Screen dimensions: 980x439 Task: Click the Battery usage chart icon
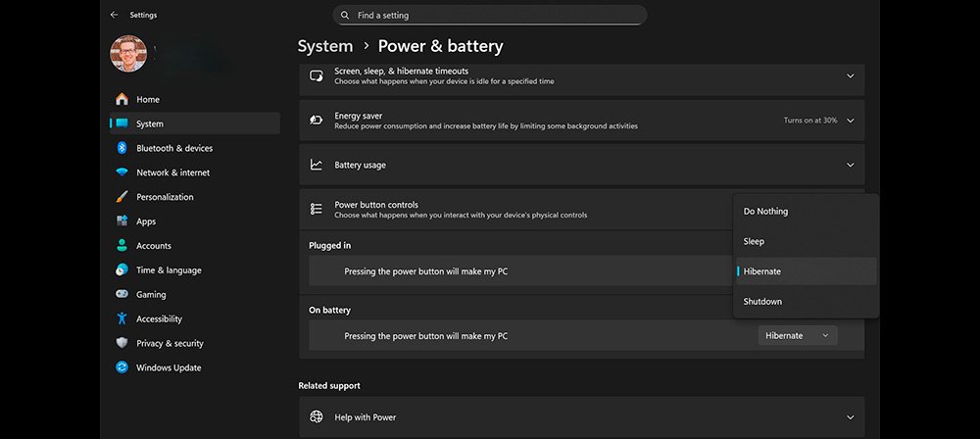(317, 165)
